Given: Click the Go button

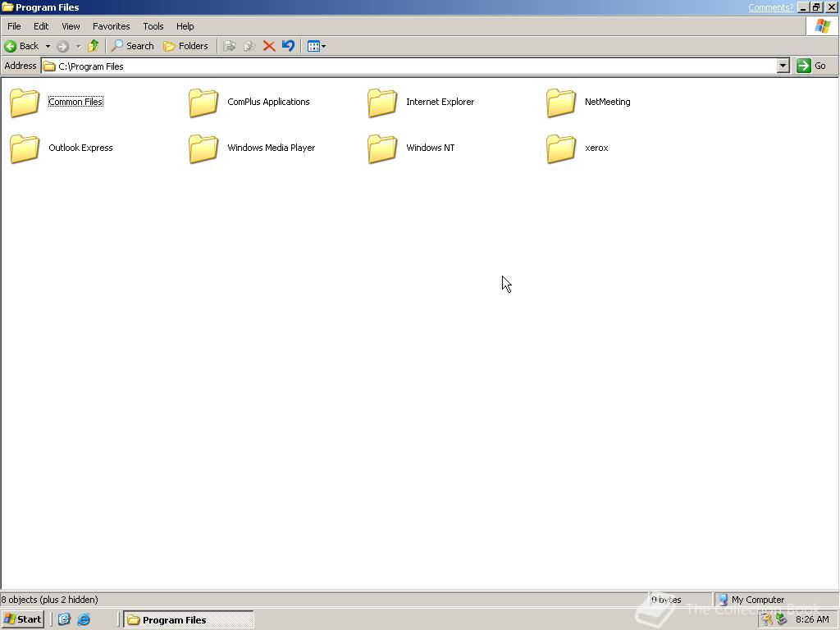Looking at the screenshot, I should click(x=811, y=66).
